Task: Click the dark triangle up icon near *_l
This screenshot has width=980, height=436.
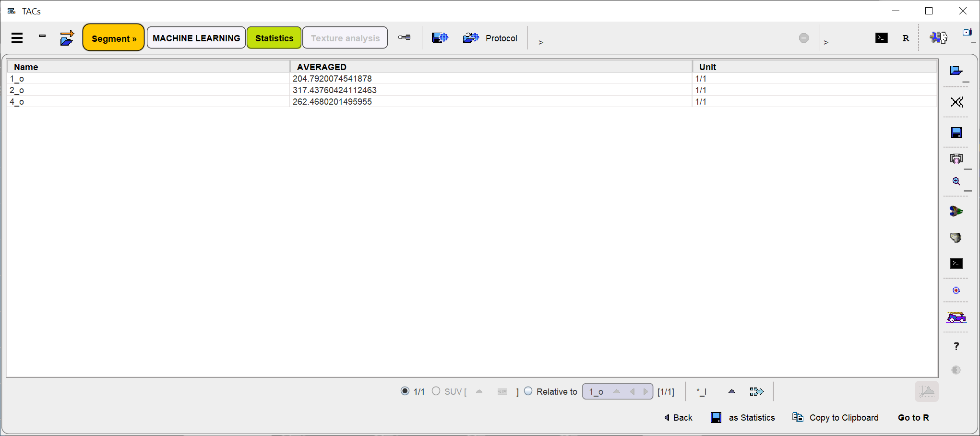Action: [732, 391]
